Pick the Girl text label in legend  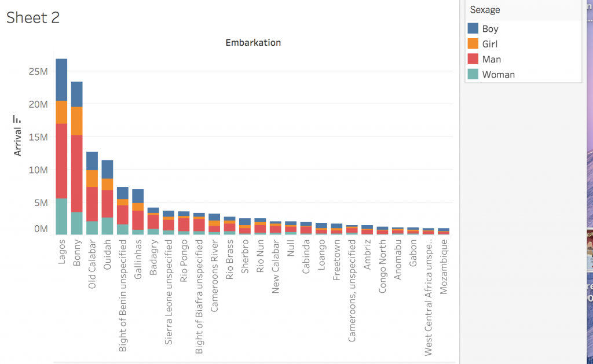click(489, 44)
